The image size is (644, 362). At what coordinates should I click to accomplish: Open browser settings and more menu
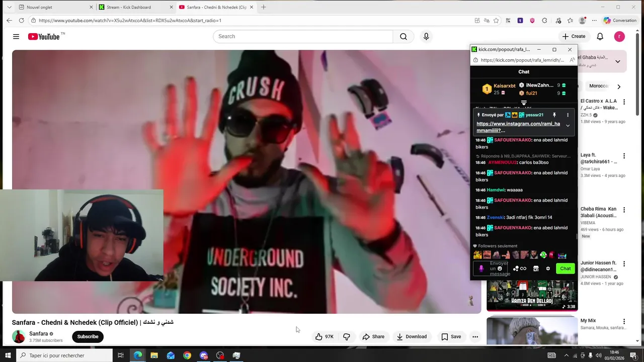pos(594,21)
